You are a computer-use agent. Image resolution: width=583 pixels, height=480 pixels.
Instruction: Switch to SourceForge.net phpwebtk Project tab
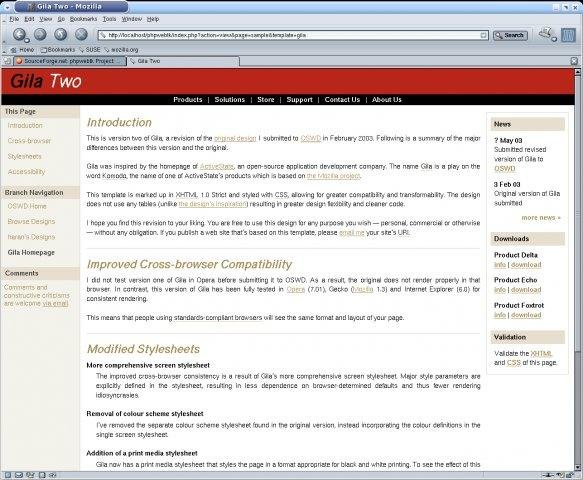[x=70, y=61]
